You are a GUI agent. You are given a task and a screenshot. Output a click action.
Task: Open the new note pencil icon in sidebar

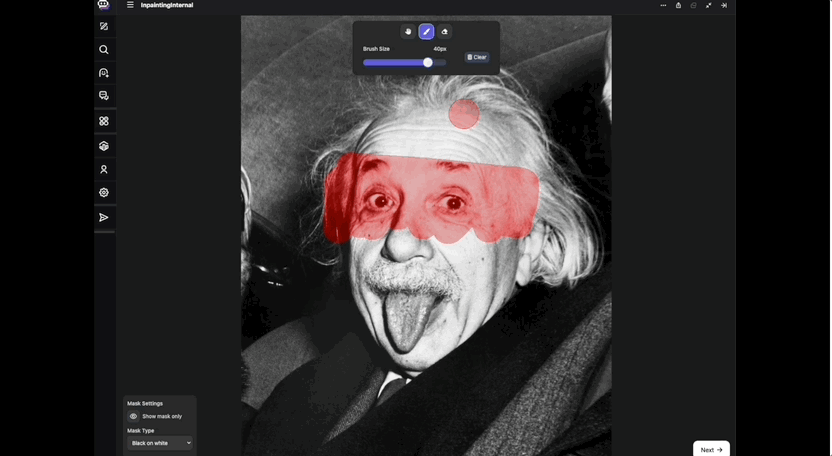click(x=103, y=26)
